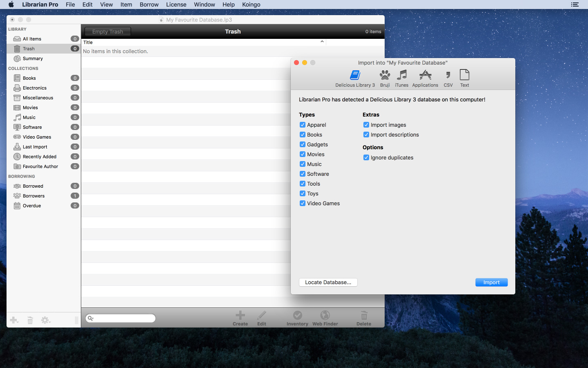
Task: Disable Import descriptions option
Action: (366, 135)
